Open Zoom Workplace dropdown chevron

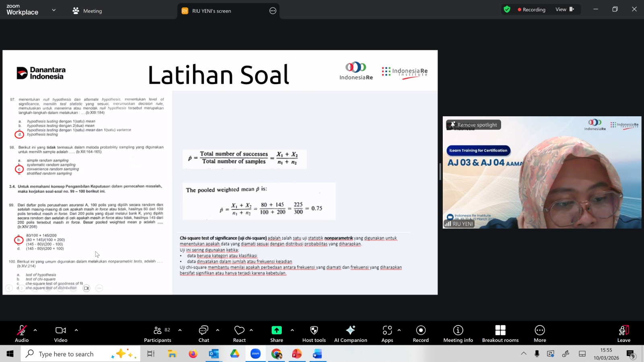point(54,10)
